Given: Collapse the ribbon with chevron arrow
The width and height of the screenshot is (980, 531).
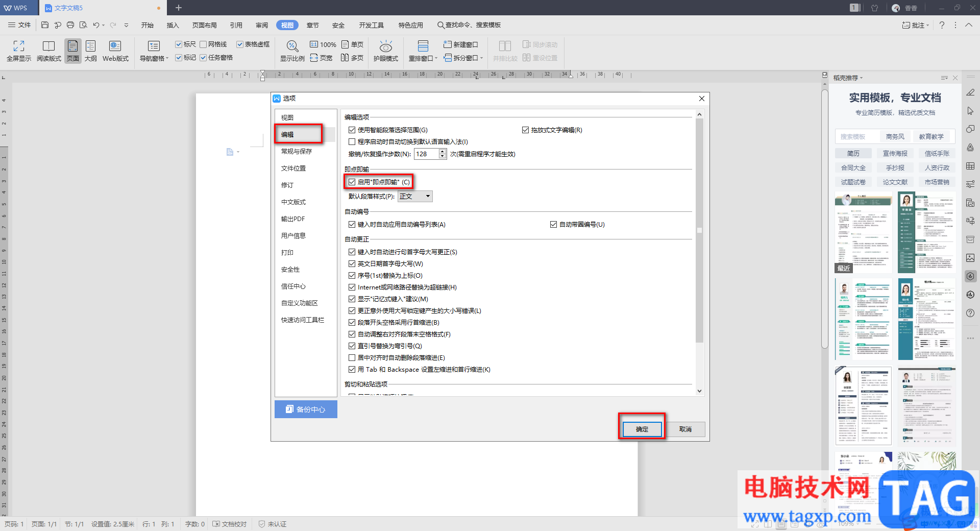Looking at the screenshot, I should (968, 25).
